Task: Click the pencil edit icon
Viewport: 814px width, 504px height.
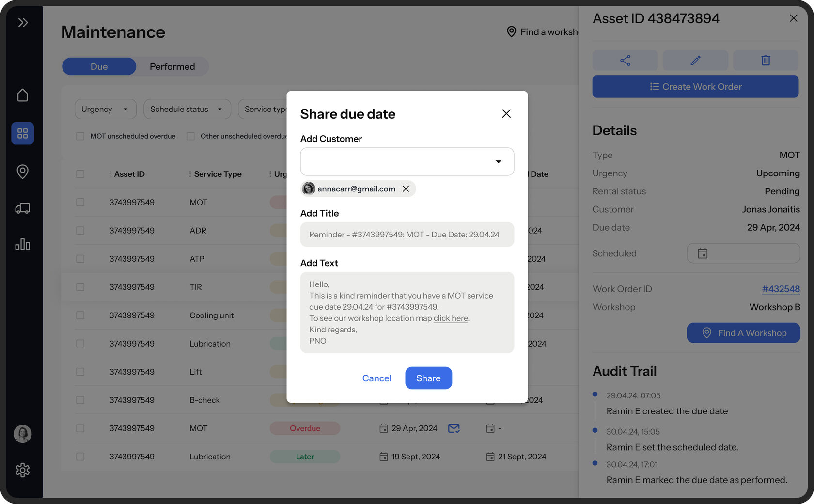Action: (x=695, y=61)
